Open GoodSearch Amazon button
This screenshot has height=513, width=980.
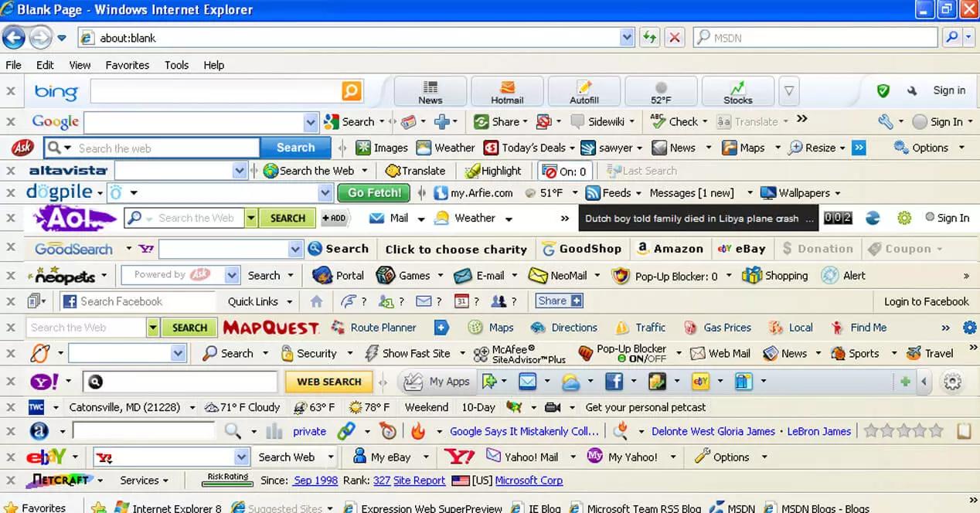pyautogui.click(x=669, y=249)
